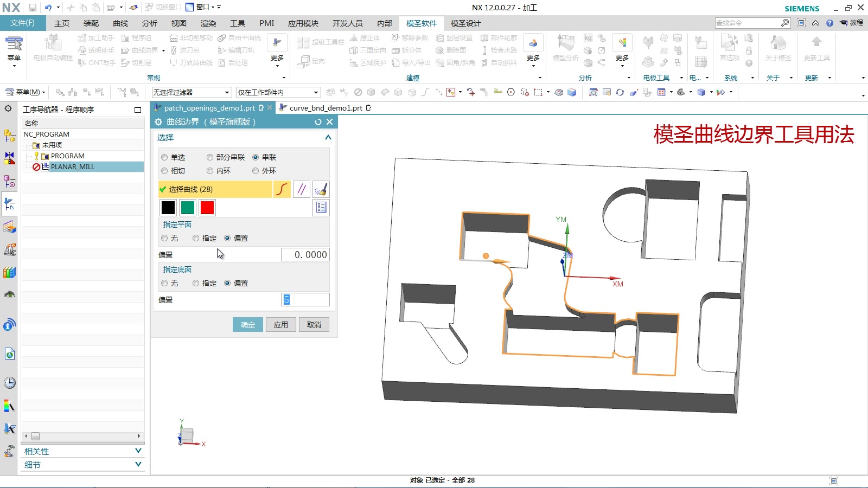
Task: Select the PROGRAM tree item
Action: (68, 156)
